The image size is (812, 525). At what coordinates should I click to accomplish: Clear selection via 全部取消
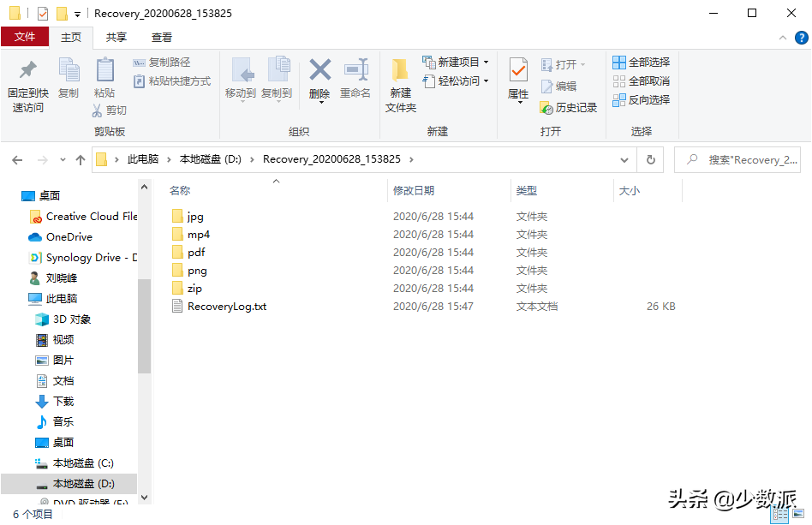tap(640, 81)
